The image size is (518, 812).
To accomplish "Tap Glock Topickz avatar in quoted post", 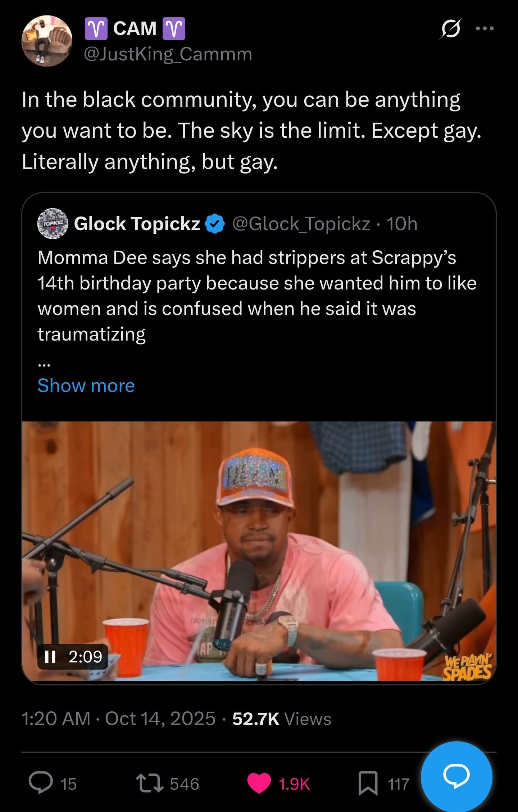I will (53, 223).
